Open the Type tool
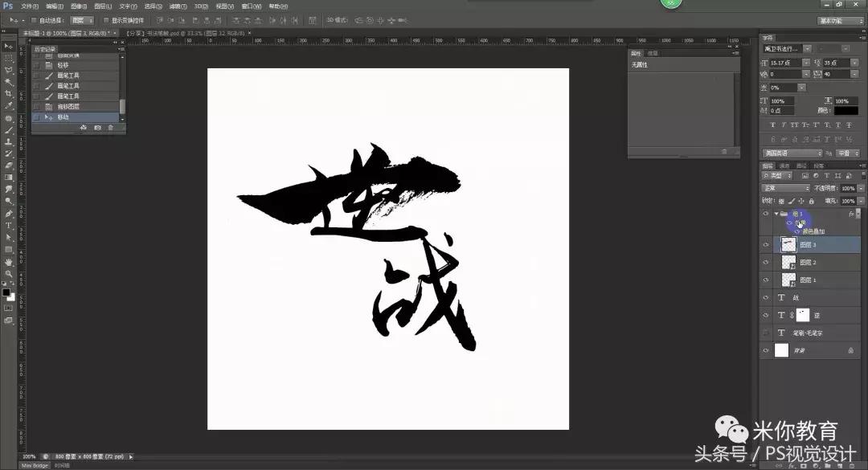The image size is (868, 470). [8, 227]
